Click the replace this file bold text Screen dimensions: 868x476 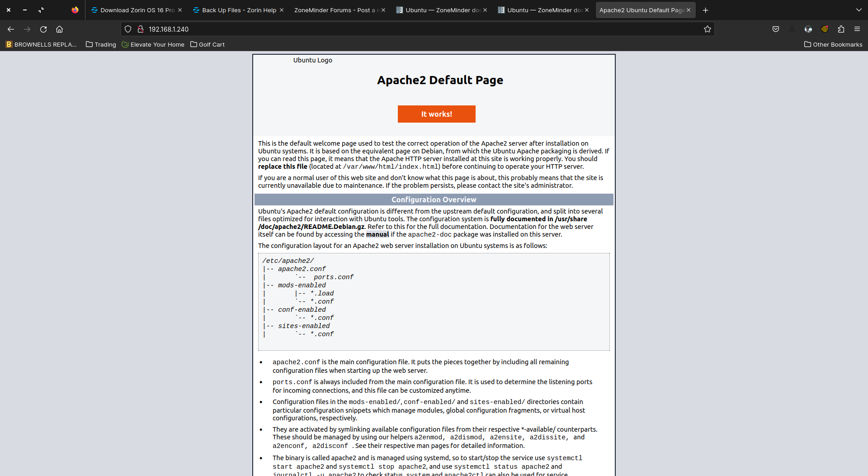[x=283, y=167]
